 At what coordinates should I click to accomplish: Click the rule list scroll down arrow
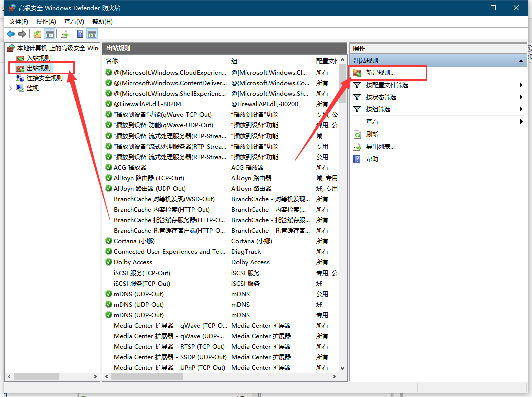point(342,368)
